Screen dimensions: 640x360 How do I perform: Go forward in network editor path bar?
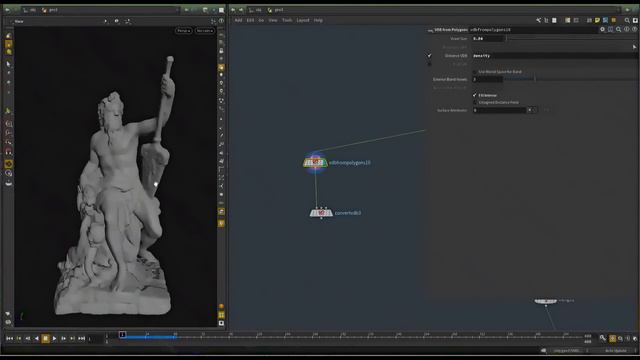click(241, 10)
